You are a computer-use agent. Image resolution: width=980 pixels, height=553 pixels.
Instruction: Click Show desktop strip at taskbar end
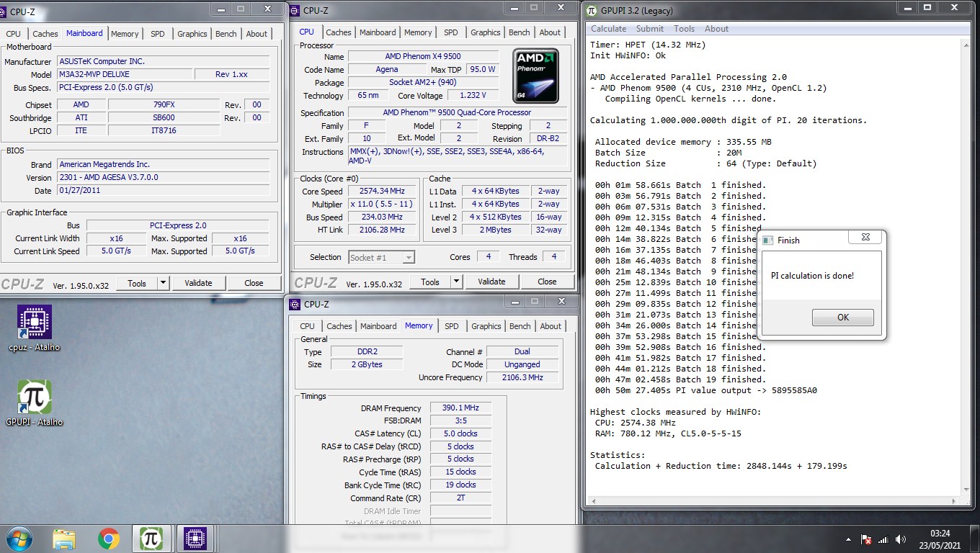pos(975,539)
